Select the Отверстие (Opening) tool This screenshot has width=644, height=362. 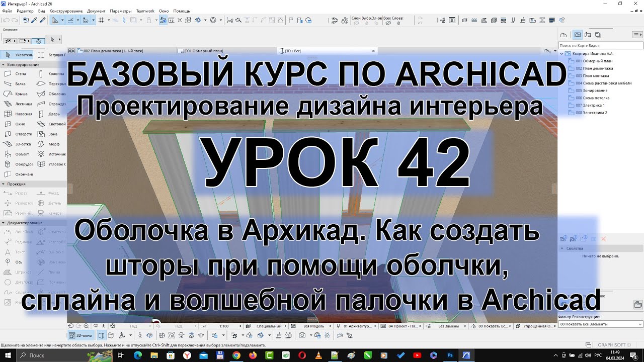pos(17,134)
